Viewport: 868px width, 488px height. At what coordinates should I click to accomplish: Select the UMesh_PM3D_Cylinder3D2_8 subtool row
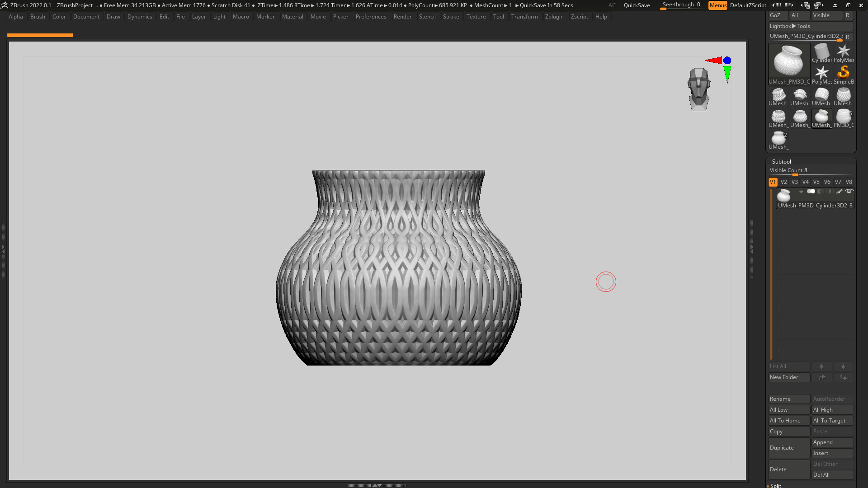[815, 199]
